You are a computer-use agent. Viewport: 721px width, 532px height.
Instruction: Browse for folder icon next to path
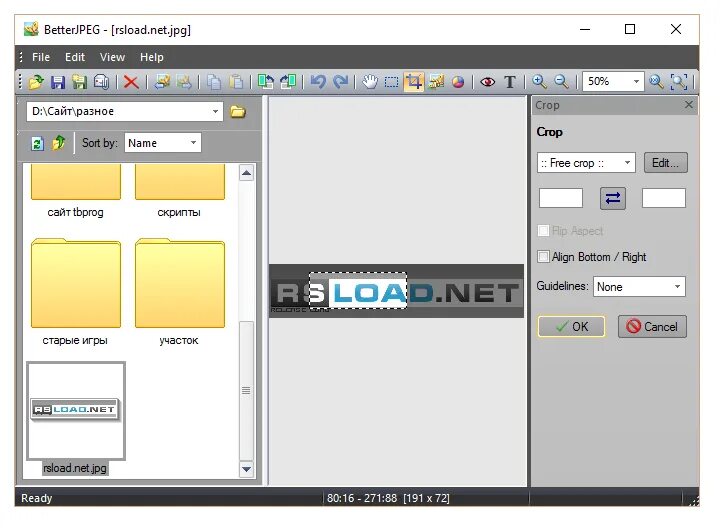(x=238, y=111)
